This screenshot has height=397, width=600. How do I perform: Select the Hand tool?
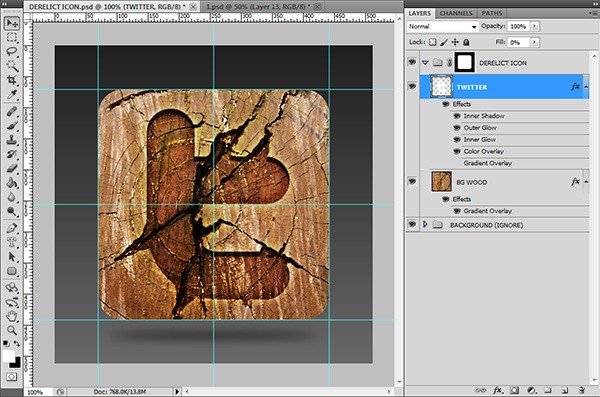(12, 316)
